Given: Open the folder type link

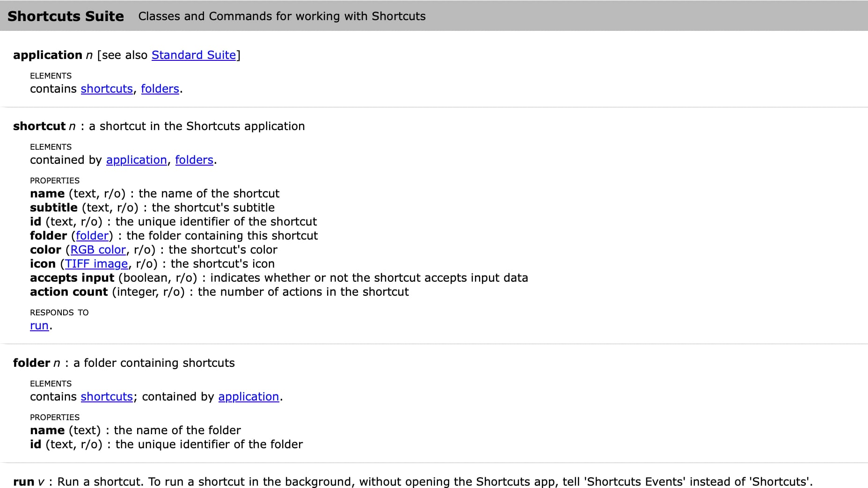Looking at the screenshot, I should coord(92,236).
